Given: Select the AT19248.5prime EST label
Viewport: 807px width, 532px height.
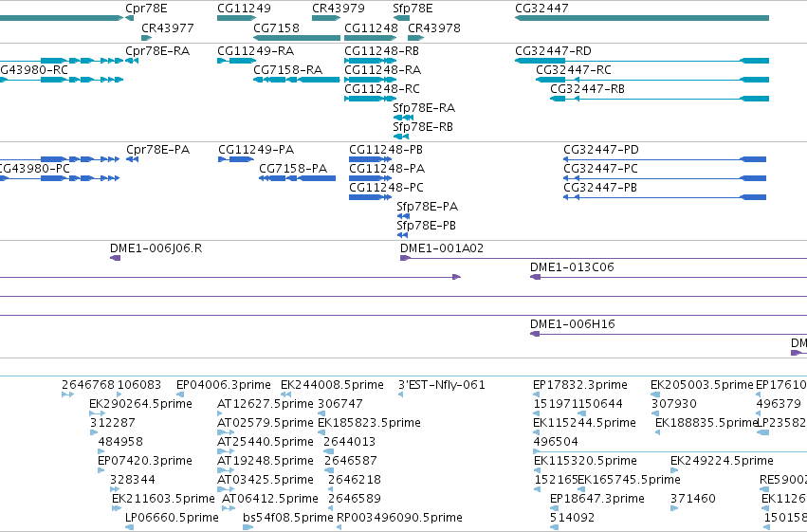Looking at the screenshot, I should [266, 461].
